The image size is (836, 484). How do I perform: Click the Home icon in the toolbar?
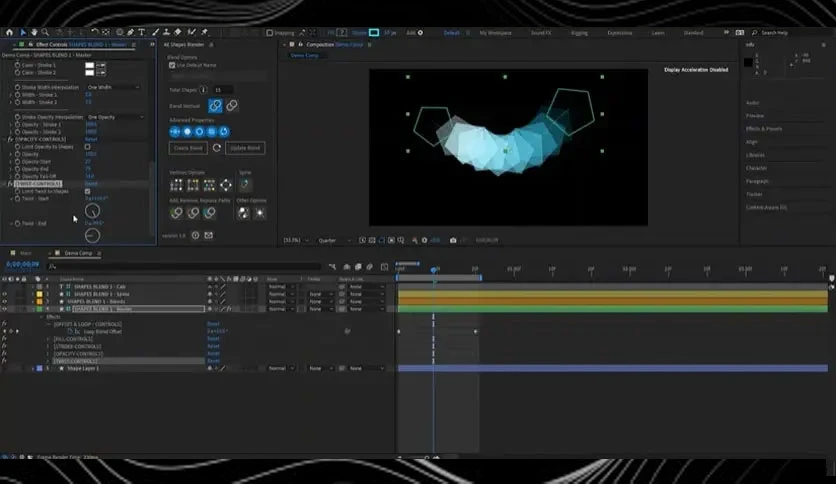click(x=9, y=33)
